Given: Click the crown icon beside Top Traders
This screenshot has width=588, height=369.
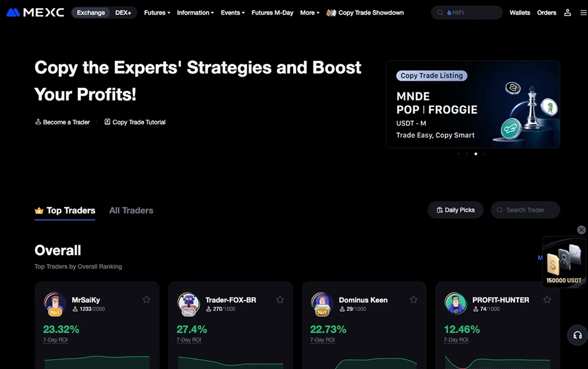Looking at the screenshot, I should point(39,210).
